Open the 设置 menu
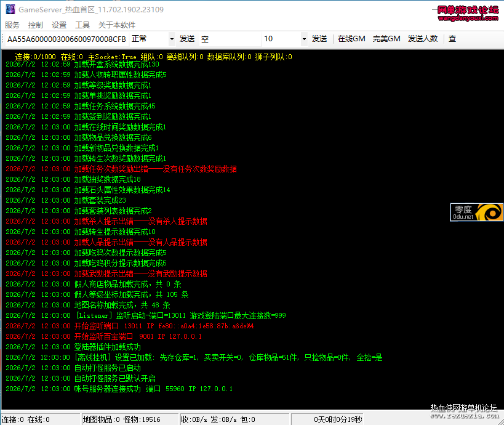 [59, 25]
